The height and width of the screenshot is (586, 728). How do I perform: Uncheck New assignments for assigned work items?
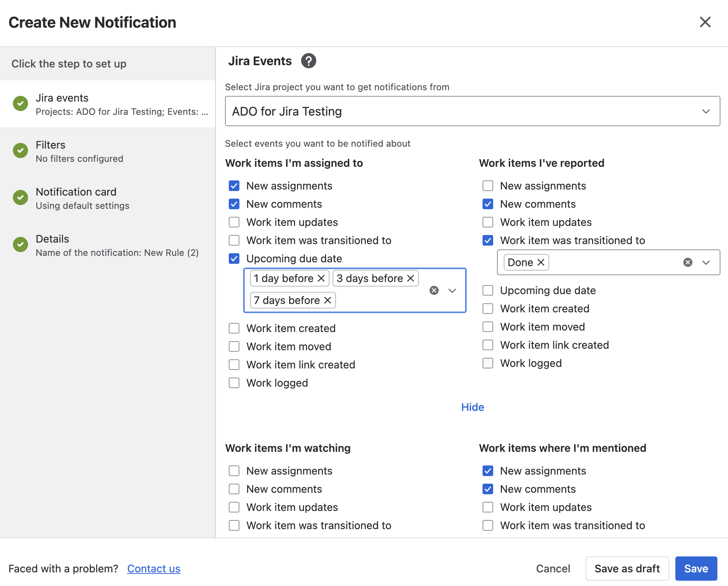(234, 186)
